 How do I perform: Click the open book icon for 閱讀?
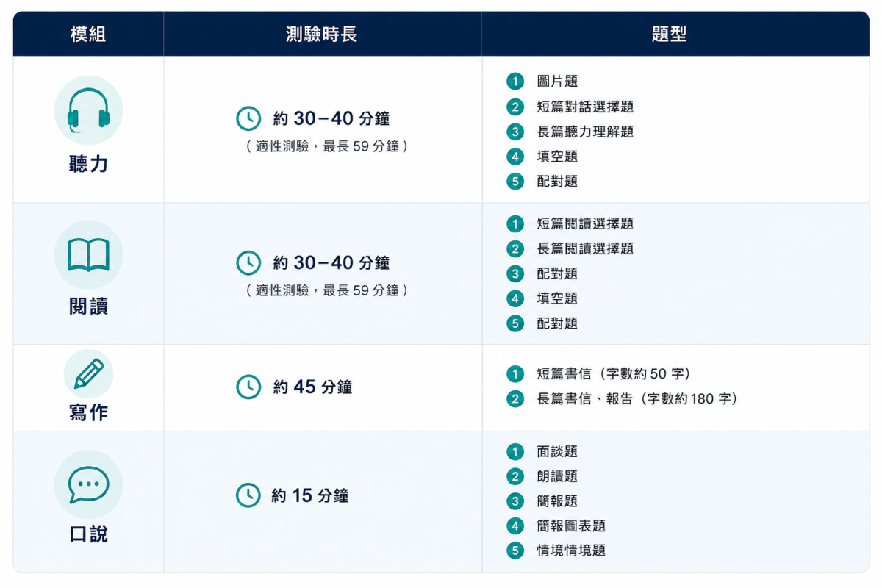point(88,254)
